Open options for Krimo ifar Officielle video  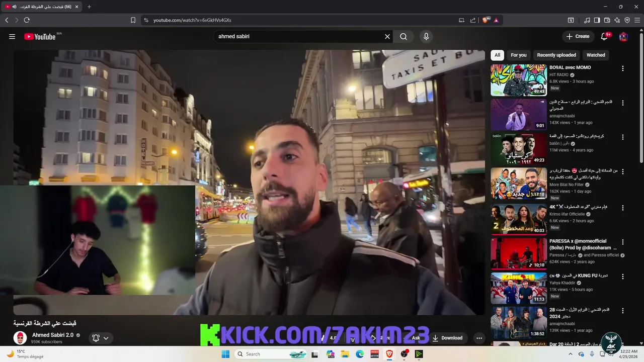point(623,207)
